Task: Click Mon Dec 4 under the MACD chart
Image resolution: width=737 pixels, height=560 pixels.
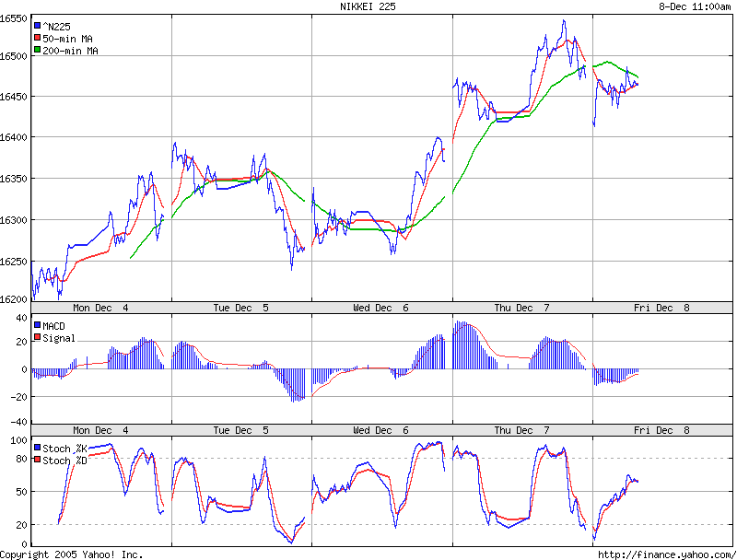Action: (100, 430)
